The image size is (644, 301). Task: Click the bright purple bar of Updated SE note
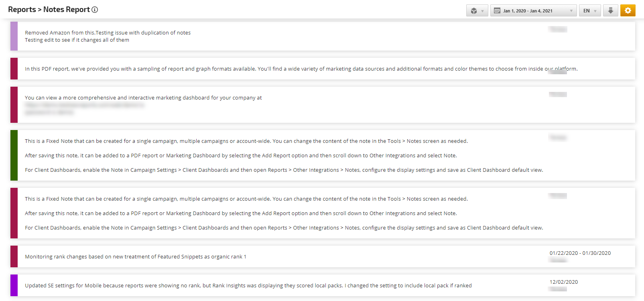(x=14, y=285)
